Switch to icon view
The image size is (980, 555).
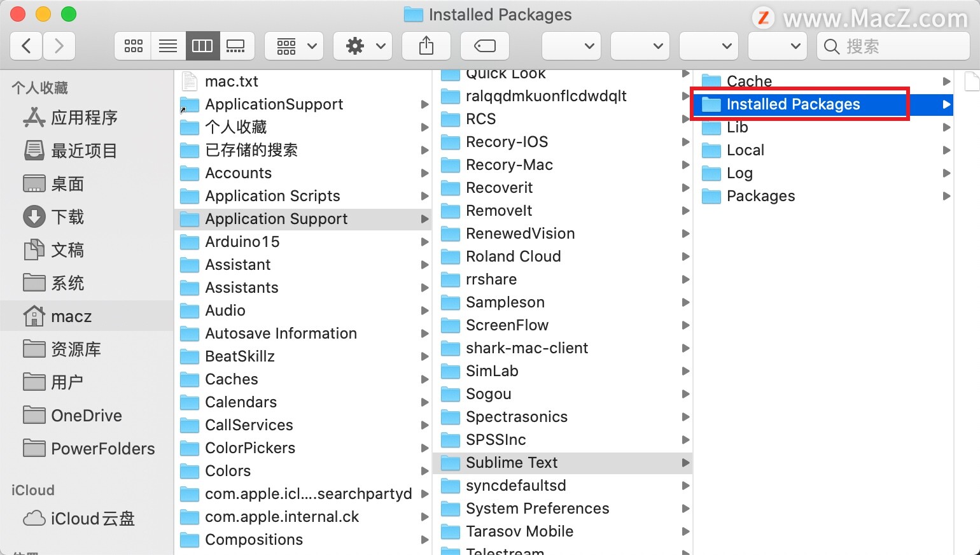pos(133,46)
